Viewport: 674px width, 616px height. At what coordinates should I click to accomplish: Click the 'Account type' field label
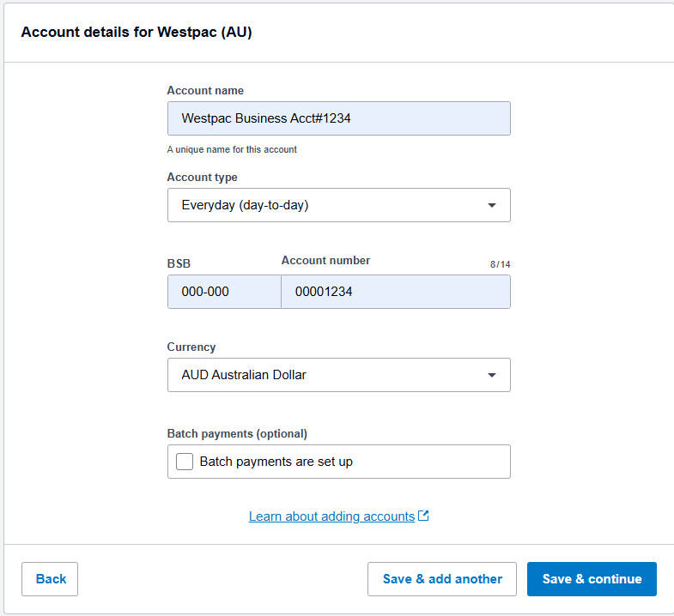(202, 178)
